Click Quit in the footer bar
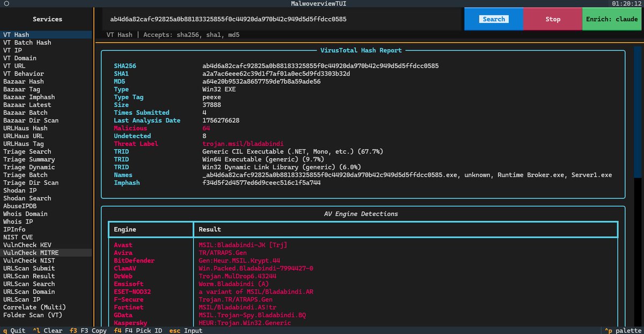Screen dimensions: 644x334 14,330
